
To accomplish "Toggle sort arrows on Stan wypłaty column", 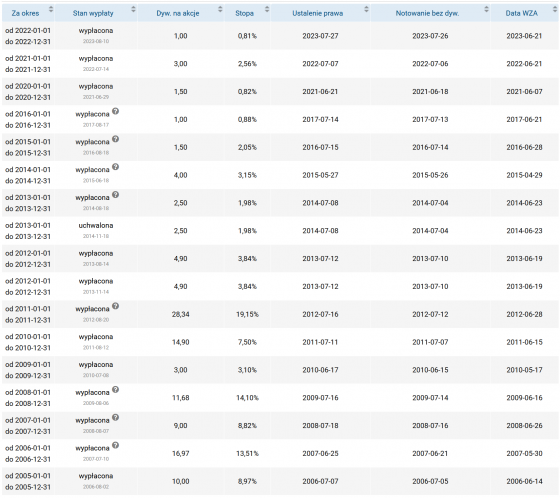I will click(x=133, y=9).
